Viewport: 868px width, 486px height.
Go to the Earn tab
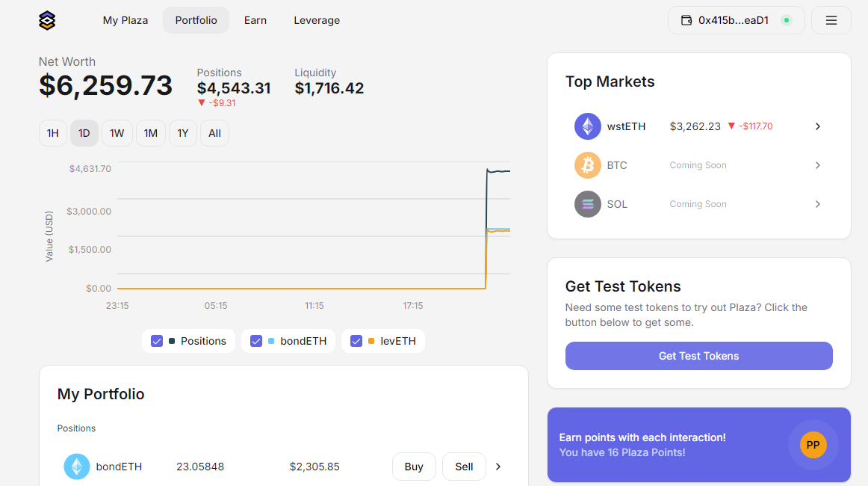click(255, 20)
